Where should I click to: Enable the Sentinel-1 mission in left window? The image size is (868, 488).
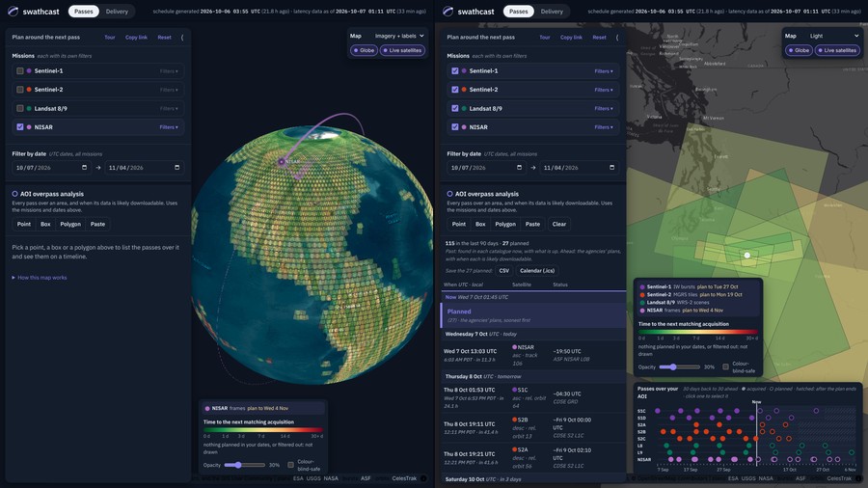pos(20,70)
